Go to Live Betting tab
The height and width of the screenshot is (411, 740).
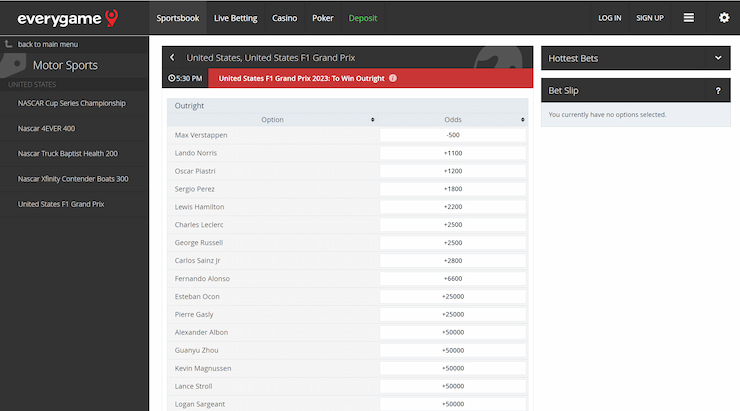tap(235, 18)
